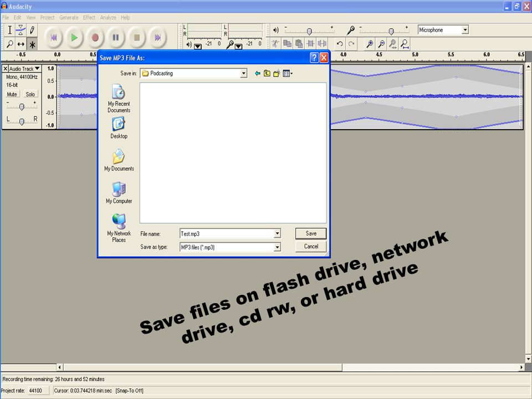Screen dimensions: 532x399
Task: Click the Undo arrow icon
Action: pos(340,43)
